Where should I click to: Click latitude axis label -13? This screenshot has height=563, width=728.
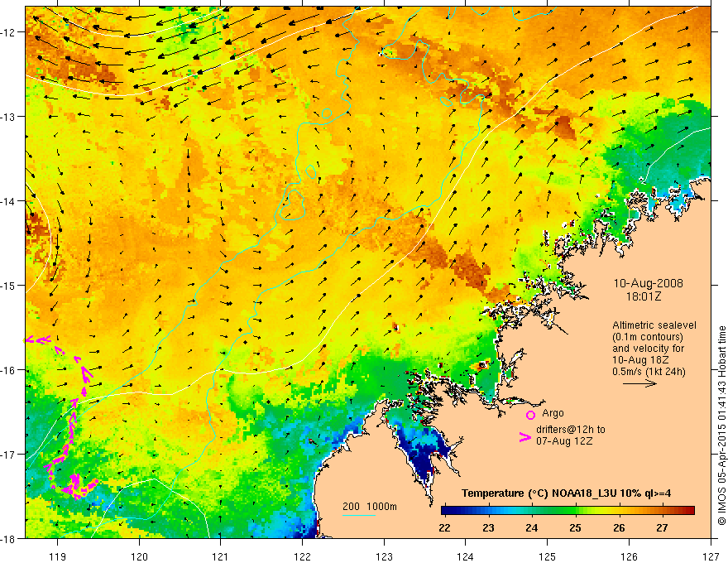[x=9, y=117]
